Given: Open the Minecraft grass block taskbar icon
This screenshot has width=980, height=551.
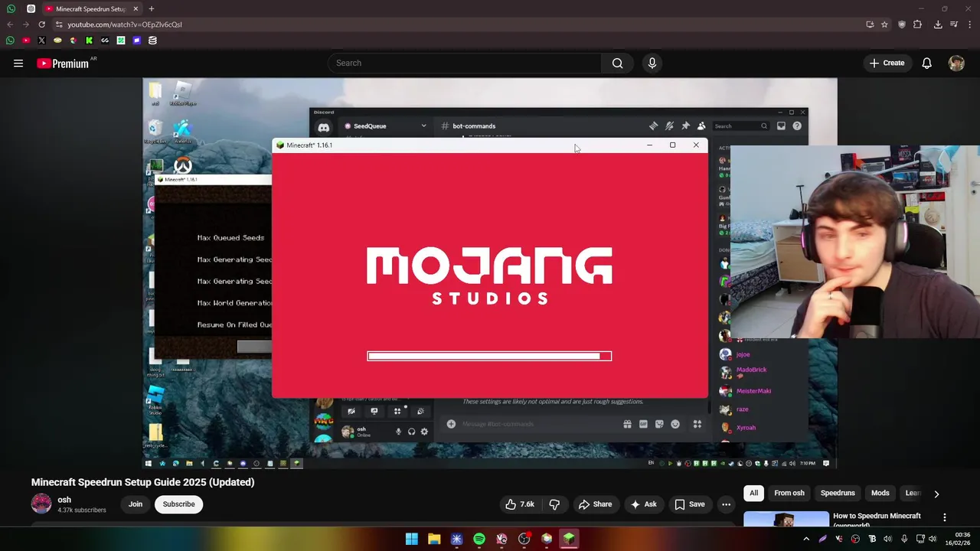Looking at the screenshot, I should [x=569, y=539].
